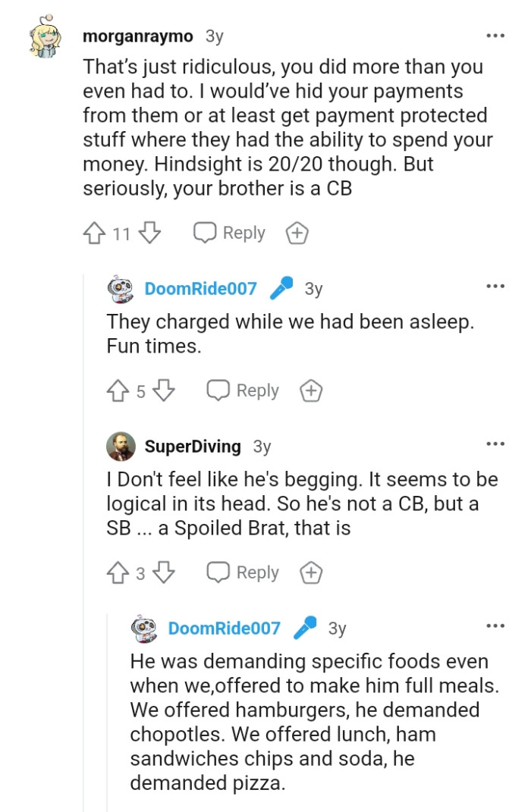531x812 pixels.
Task: Click the microphone badge next to DoomRide007
Action: (280, 288)
